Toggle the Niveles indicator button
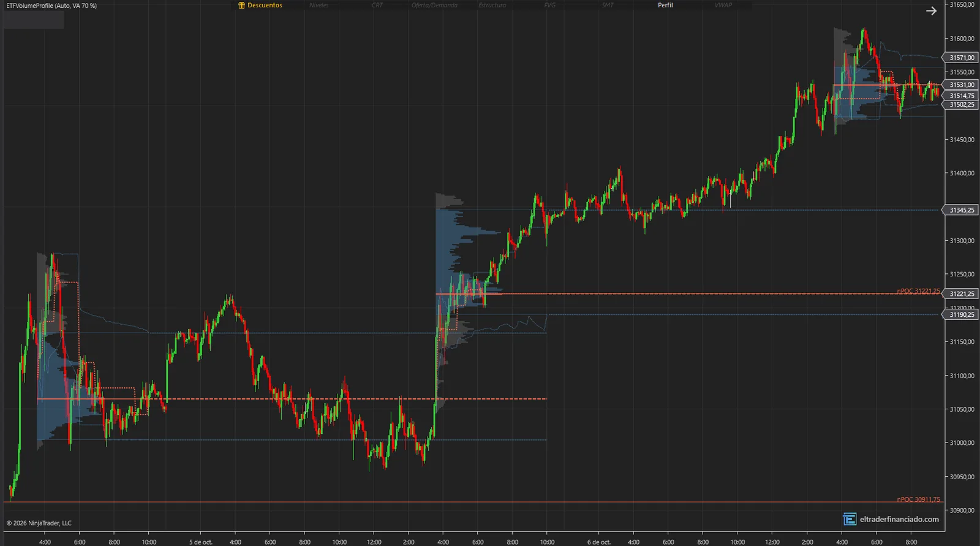 point(318,6)
